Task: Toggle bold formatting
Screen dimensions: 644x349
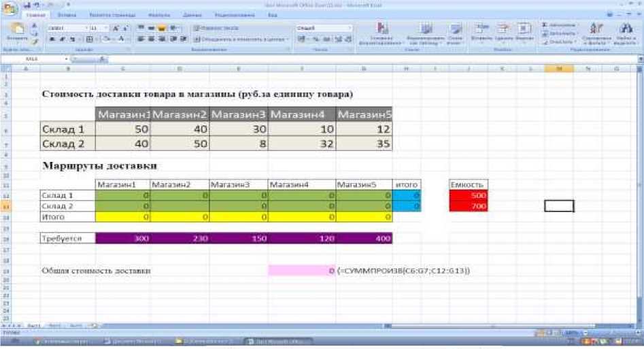Action: point(52,39)
